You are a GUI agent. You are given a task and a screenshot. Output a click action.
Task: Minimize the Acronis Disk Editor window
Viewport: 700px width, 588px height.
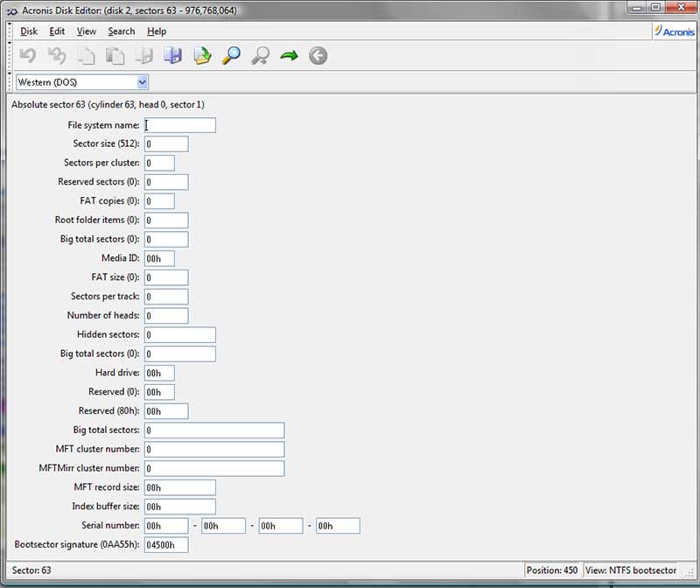(x=637, y=8)
